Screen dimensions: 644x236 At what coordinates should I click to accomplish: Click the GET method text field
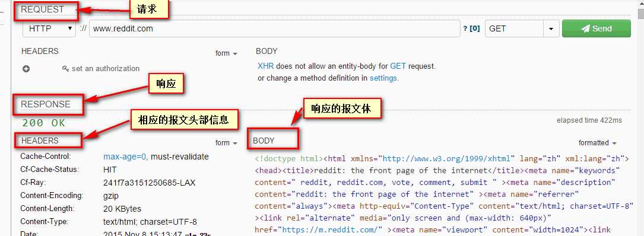(x=514, y=28)
